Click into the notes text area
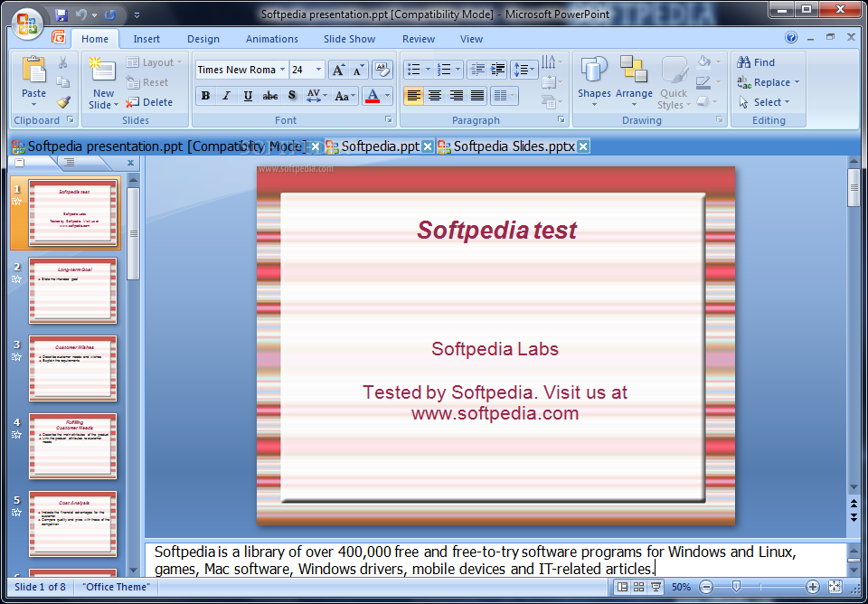868x604 pixels. point(495,560)
